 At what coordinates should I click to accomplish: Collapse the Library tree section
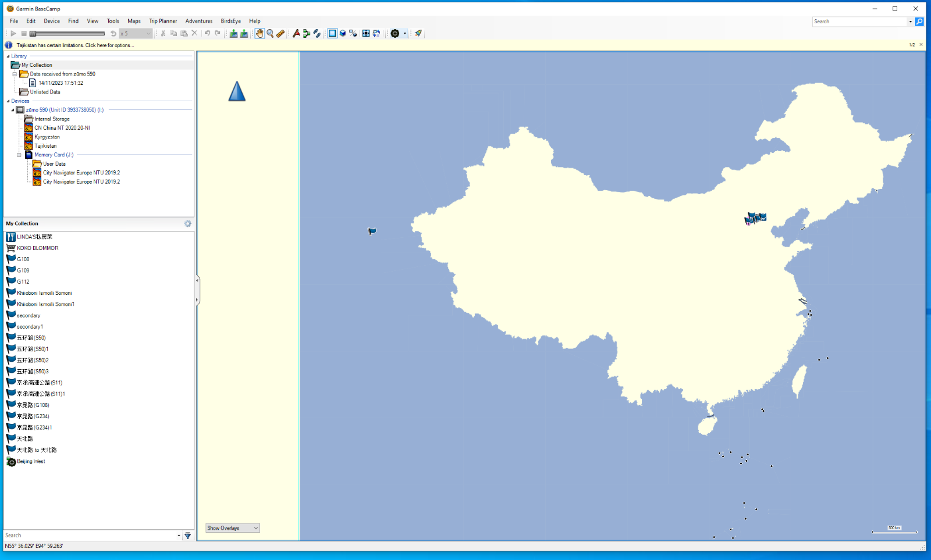coord(8,56)
